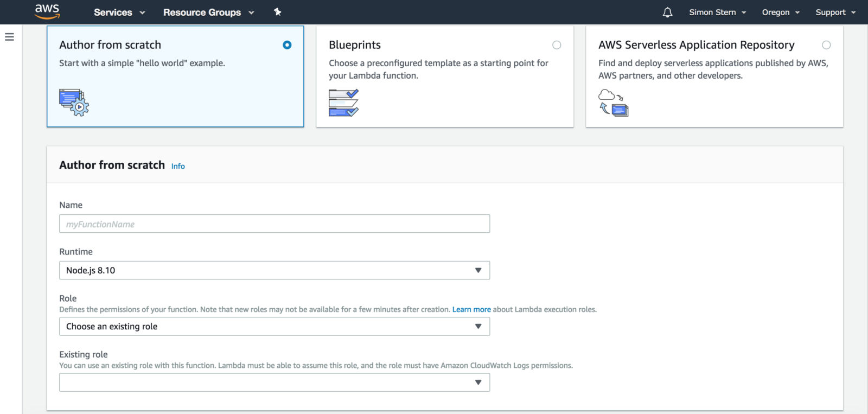Open the hamburger side navigation menu
Screen dimensions: 868x414
9,37
